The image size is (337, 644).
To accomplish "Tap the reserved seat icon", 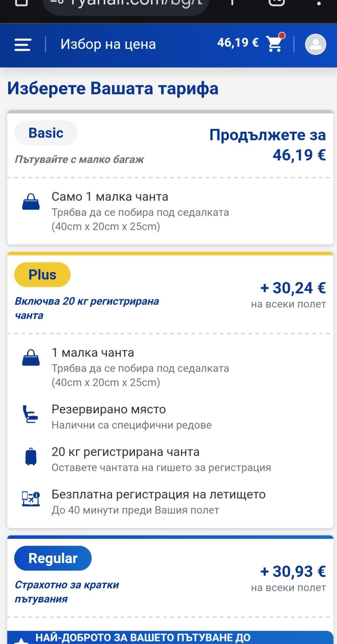I will [x=30, y=414].
